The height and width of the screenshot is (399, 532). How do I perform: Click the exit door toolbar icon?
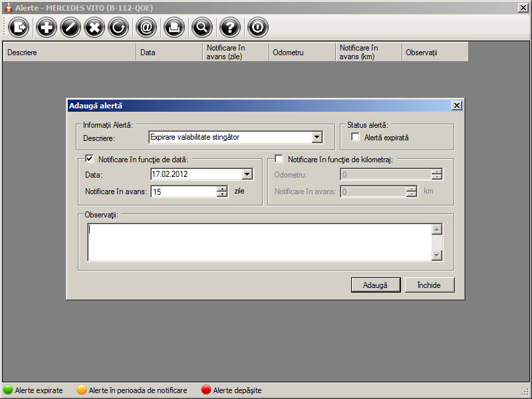(x=19, y=27)
